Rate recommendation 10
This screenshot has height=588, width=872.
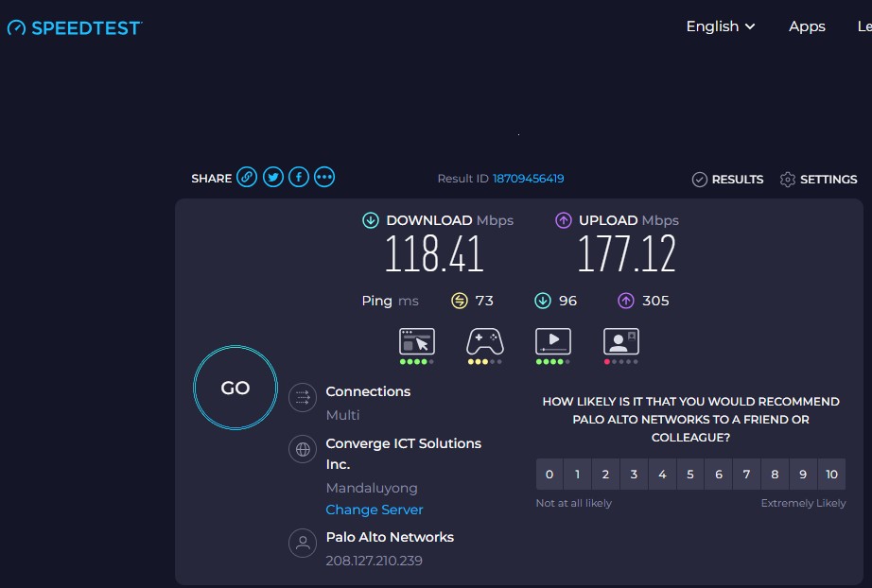[x=832, y=474]
